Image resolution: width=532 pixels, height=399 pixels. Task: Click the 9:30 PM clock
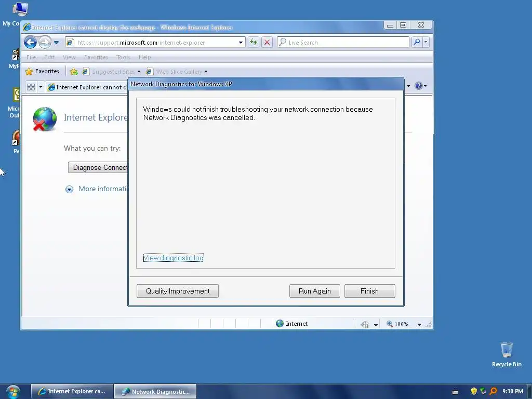coord(513,391)
